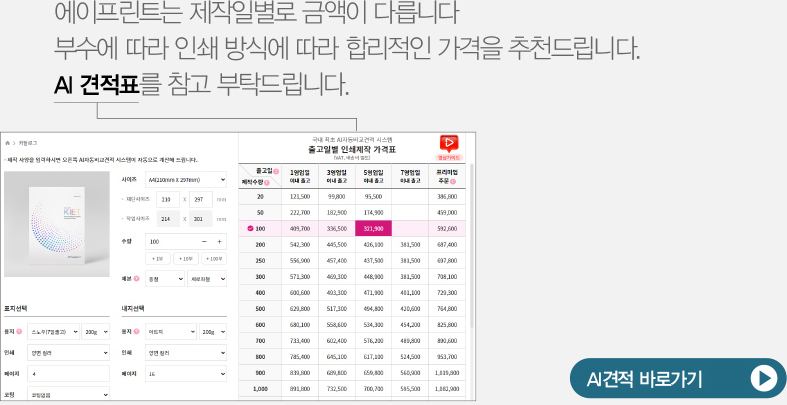
Task: Click the help icon next to 출고일 header
Action: click(276, 171)
